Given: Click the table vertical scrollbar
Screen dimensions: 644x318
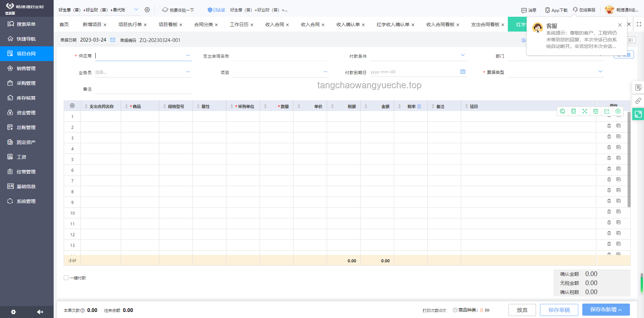Looking at the screenshot, I should (629, 159).
